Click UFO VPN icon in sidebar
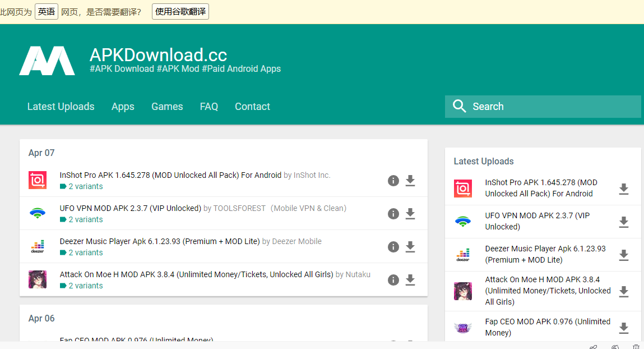 (x=463, y=222)
